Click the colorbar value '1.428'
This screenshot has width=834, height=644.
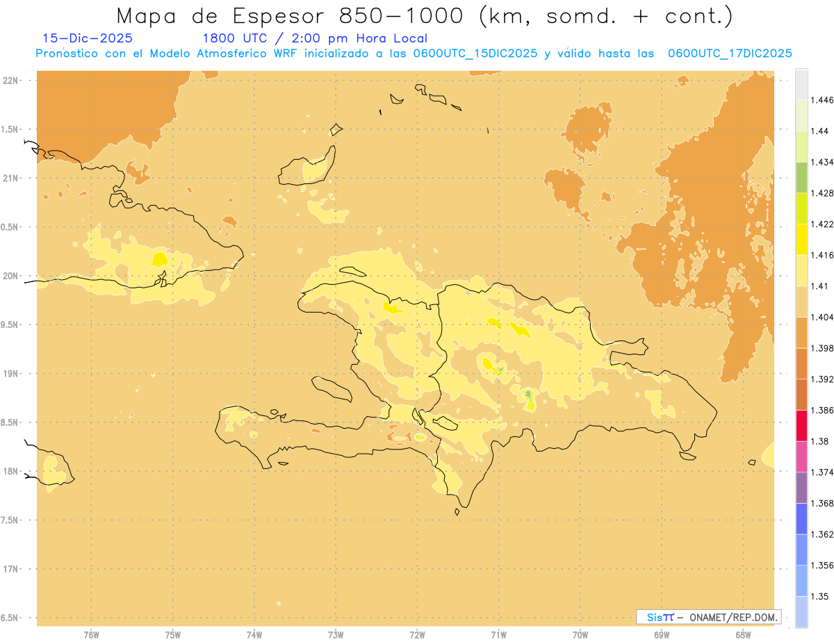tap(822, 193)
